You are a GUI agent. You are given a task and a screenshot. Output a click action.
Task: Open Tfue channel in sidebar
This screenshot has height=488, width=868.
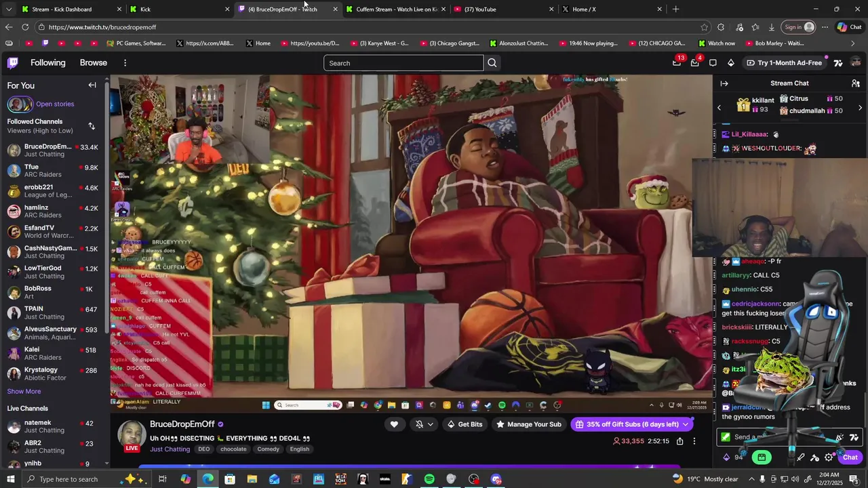coord(53,171)
